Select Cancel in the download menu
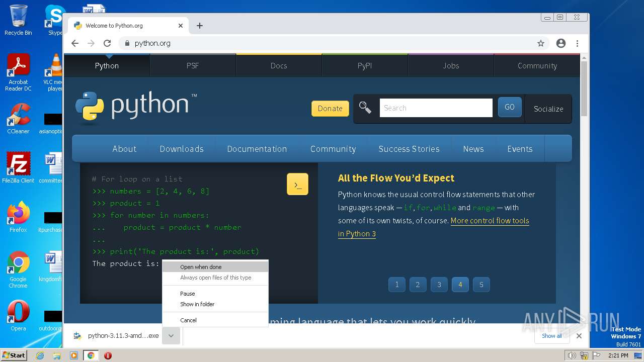 pos(215,320)
